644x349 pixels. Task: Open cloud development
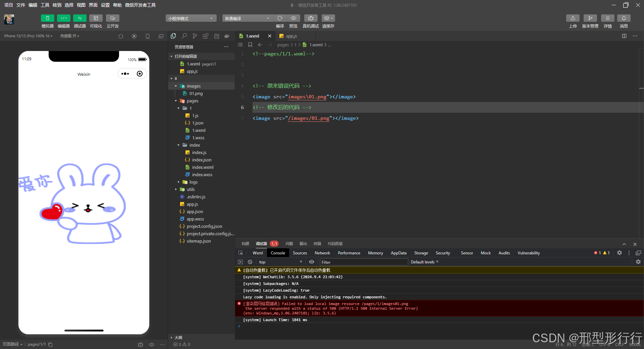point(113,18)
